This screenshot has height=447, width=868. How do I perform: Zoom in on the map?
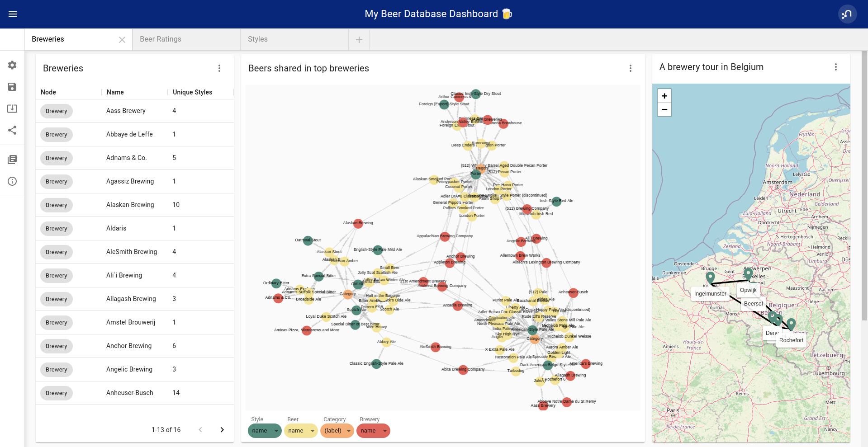(x=664, y=96)
